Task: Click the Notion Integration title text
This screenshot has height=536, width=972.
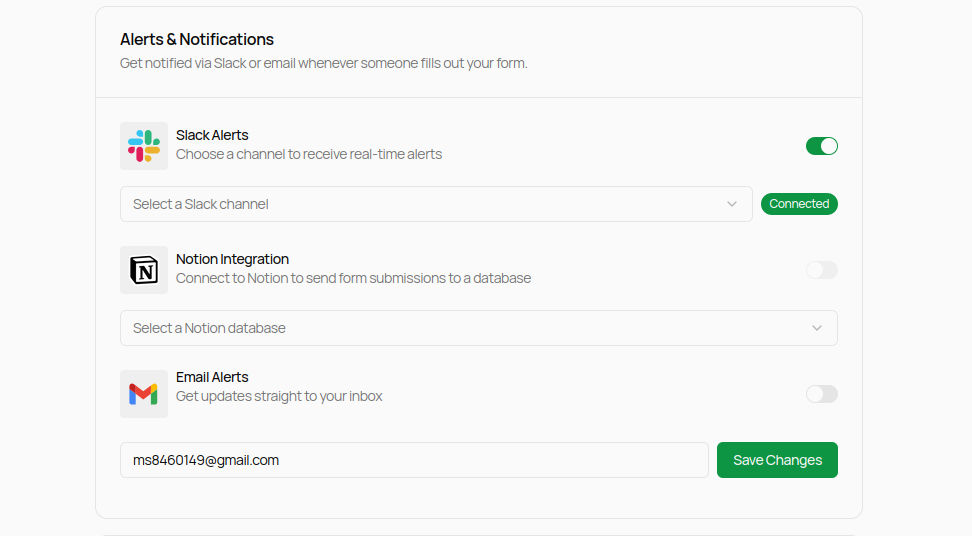Action: (x=232, y=259)
